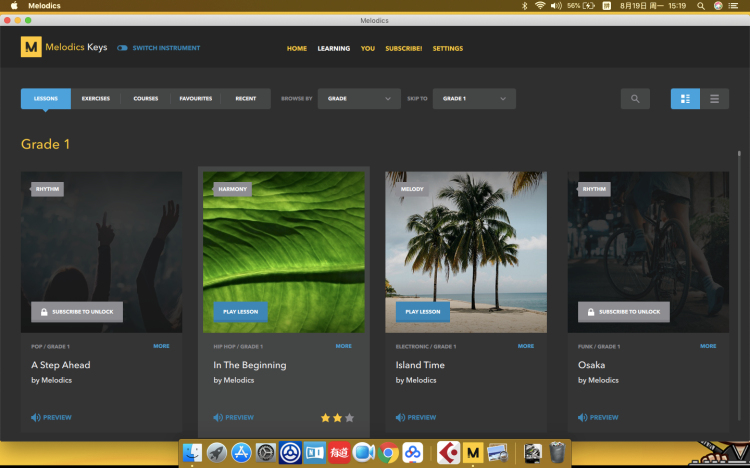The image size is (750, 468).
Task: Click the Melodics M logo icon
Action: 31,47
